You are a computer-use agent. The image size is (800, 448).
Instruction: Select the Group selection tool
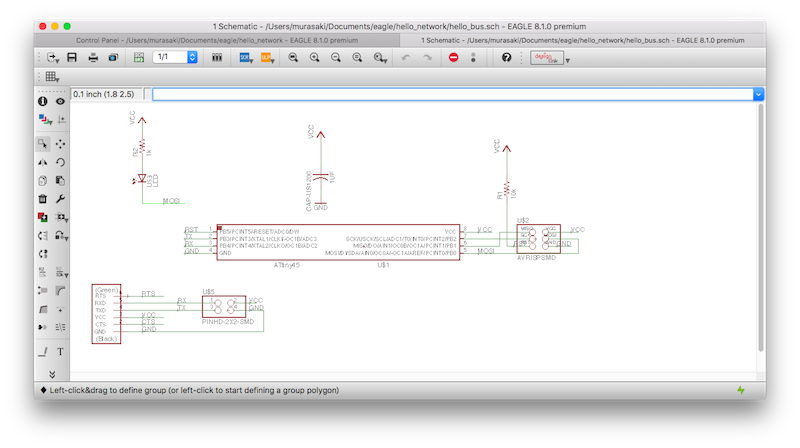click(43, 144)
